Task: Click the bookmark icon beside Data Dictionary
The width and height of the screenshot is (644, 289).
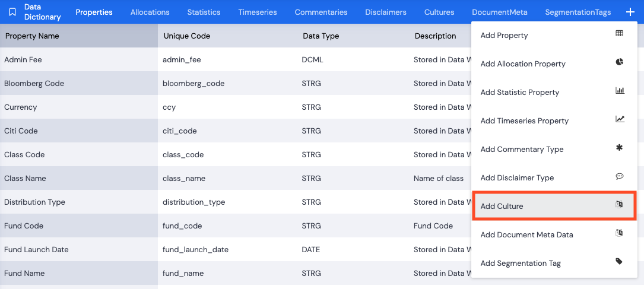Action: (x=12, y=12)
